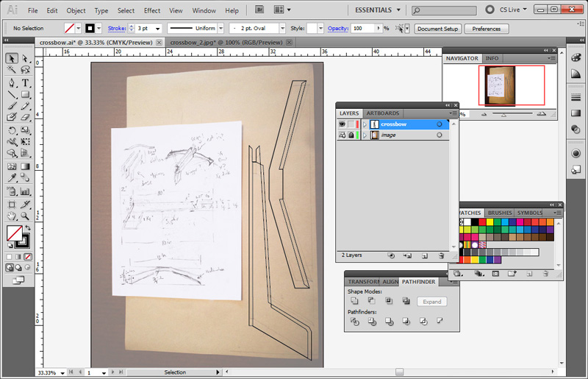Create new layer in Layers panel

pyautogui.click(x=425, y=255)
